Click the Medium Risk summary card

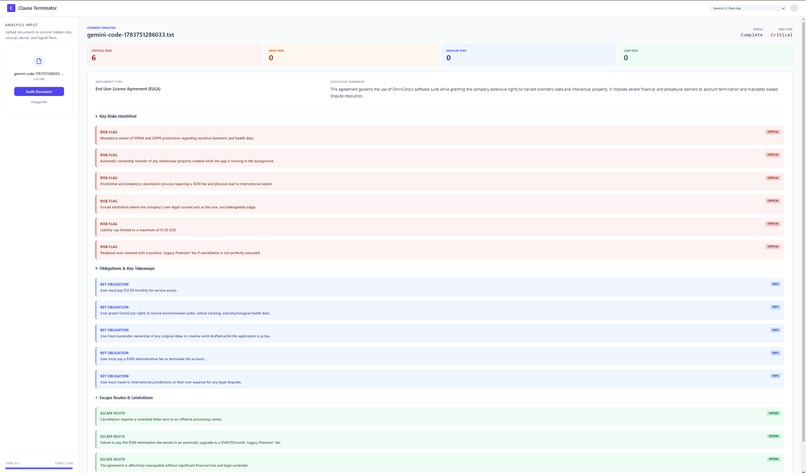pos(528,55)
